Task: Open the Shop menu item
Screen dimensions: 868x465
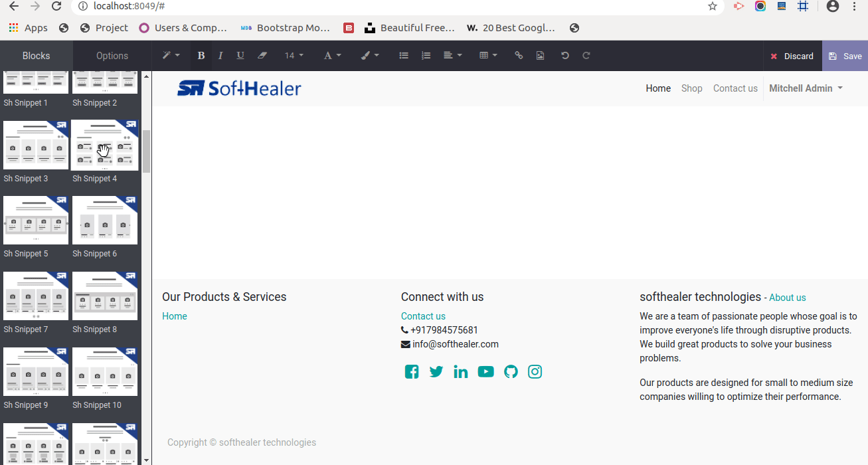Action: [x=691, y=88]
